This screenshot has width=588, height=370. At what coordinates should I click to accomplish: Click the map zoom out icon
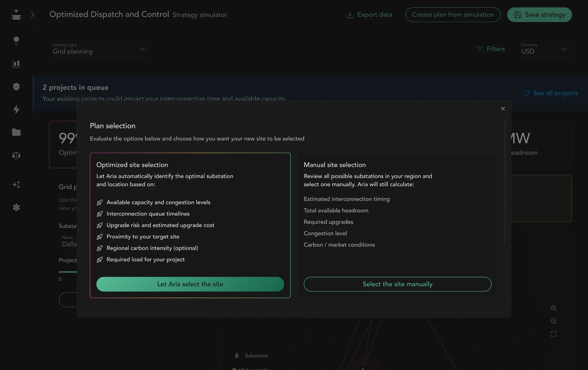pyautogui.click(x=554, y=321)
